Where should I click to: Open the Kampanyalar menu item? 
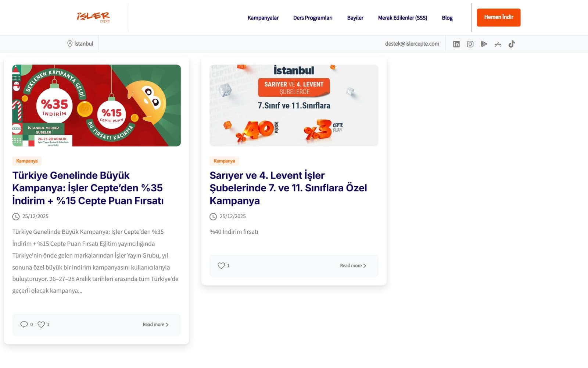[x=263, y=18]
